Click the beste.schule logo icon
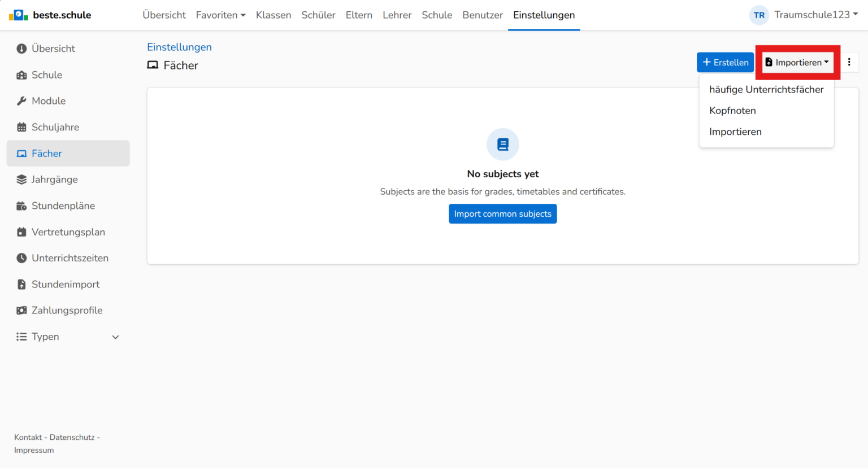 point(19,15)
